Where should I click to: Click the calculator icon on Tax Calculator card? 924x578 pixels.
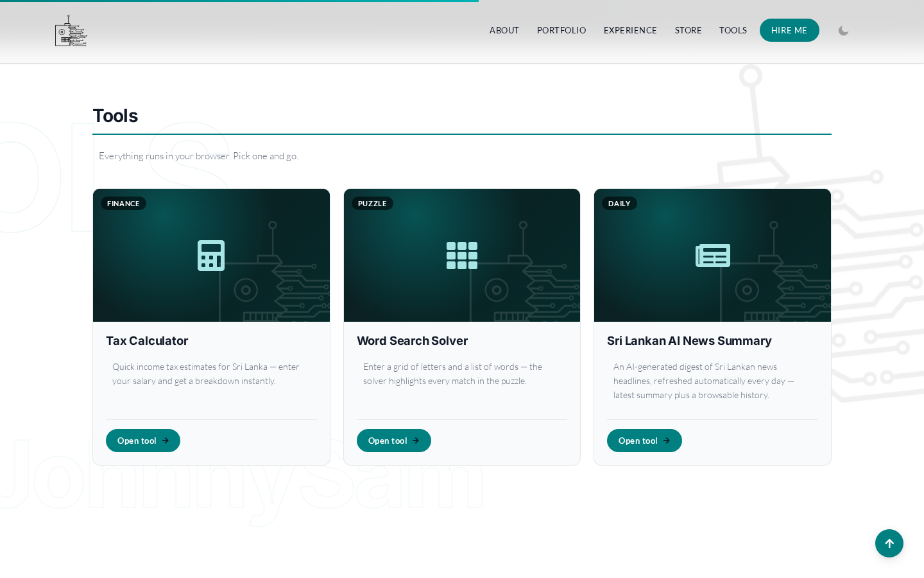coord(211,256)
